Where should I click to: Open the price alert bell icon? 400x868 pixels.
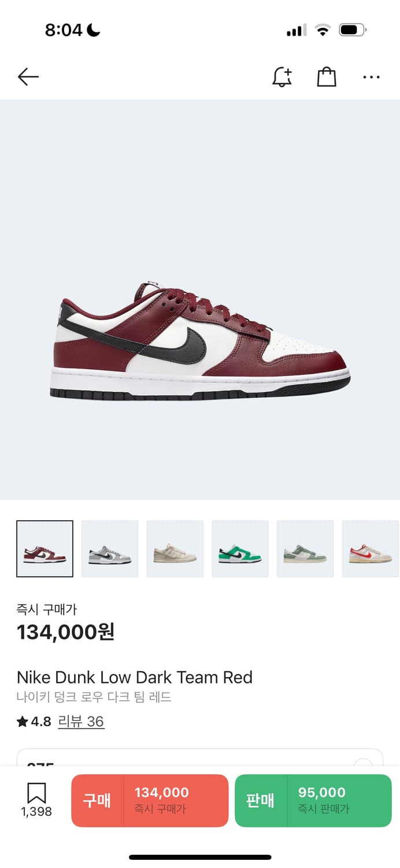coord(282,77)
